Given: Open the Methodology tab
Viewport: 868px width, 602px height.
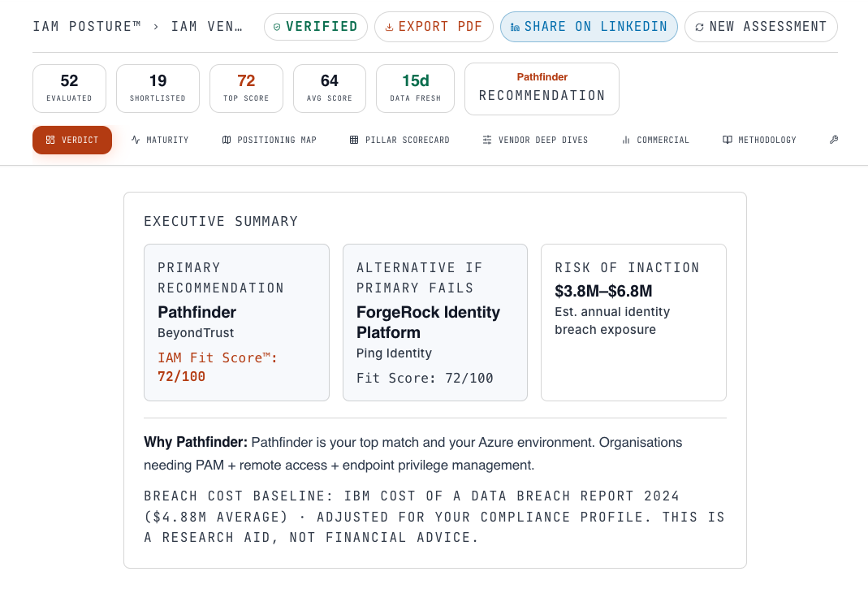Looking at the screenshot, I should coord(759,140).
